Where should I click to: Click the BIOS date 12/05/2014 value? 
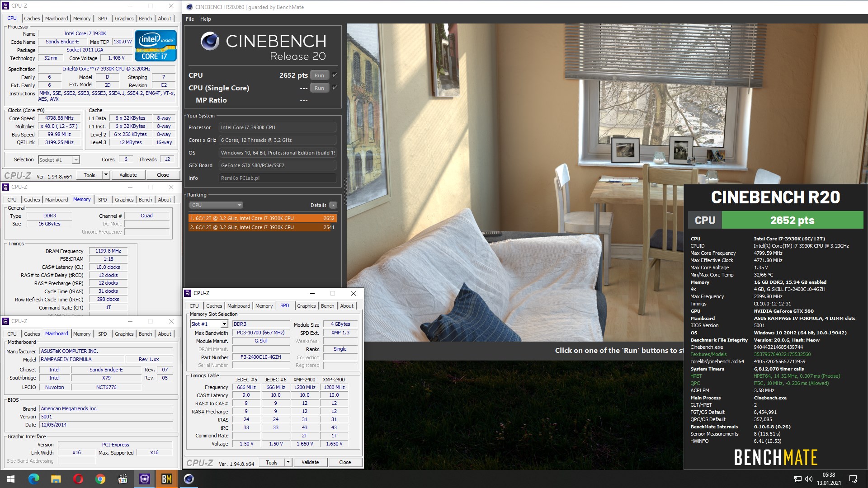pos(106,425)
